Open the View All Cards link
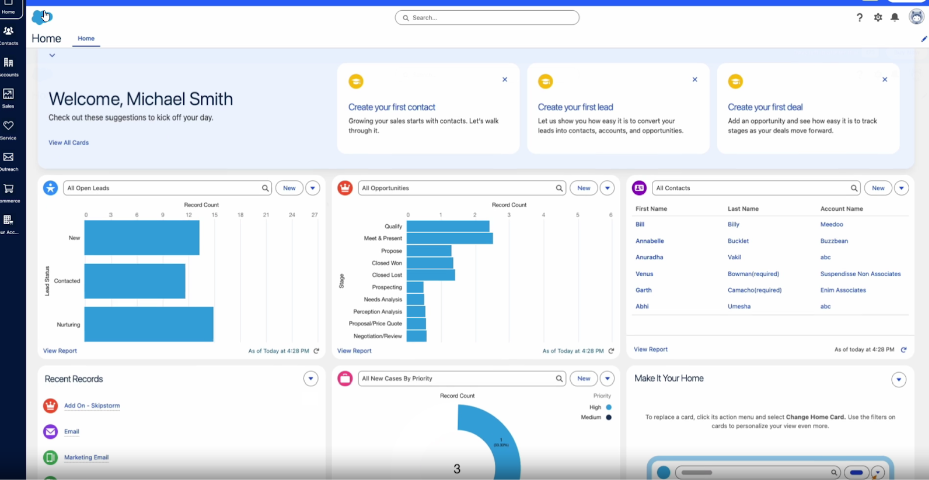This screenshot has height=480, width=929. 69,143
